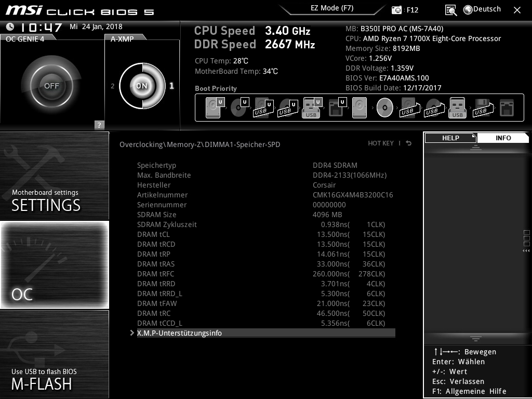Image resolution: width=532 pixels, height=399 pixels.
Task: Switch to the HELP tab
Action: [450, 138]
